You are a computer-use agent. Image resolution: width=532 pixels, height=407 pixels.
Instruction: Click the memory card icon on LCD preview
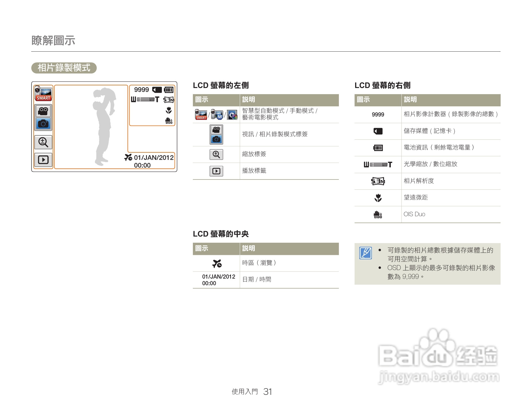click(x=157, y=90)
